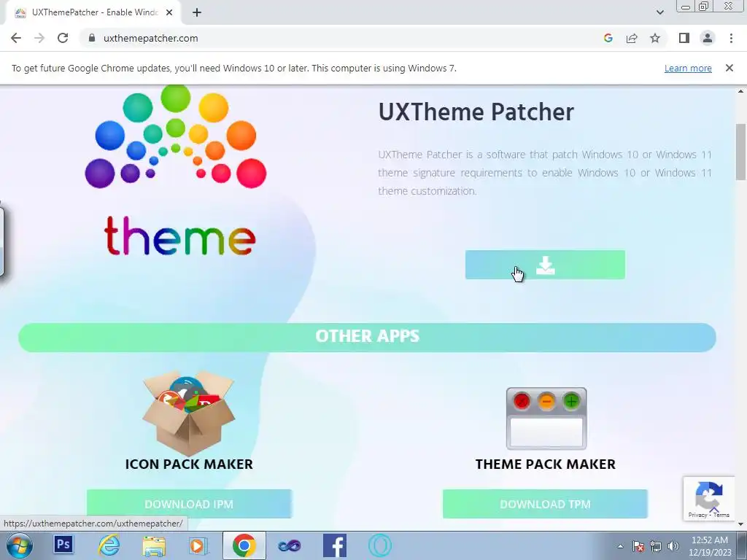Click the Theme Pack Maker window image
The height and width of the screenshot is (560, 747).
pos(546,418)
